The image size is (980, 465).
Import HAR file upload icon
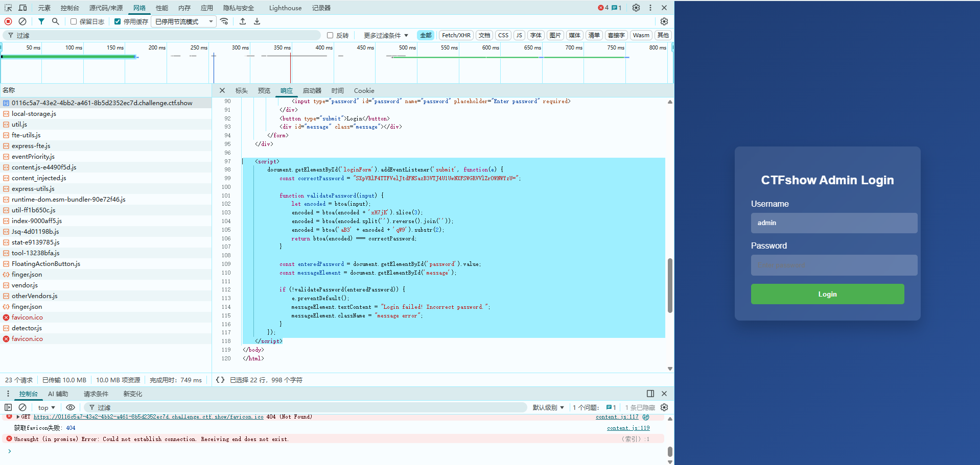243,21
